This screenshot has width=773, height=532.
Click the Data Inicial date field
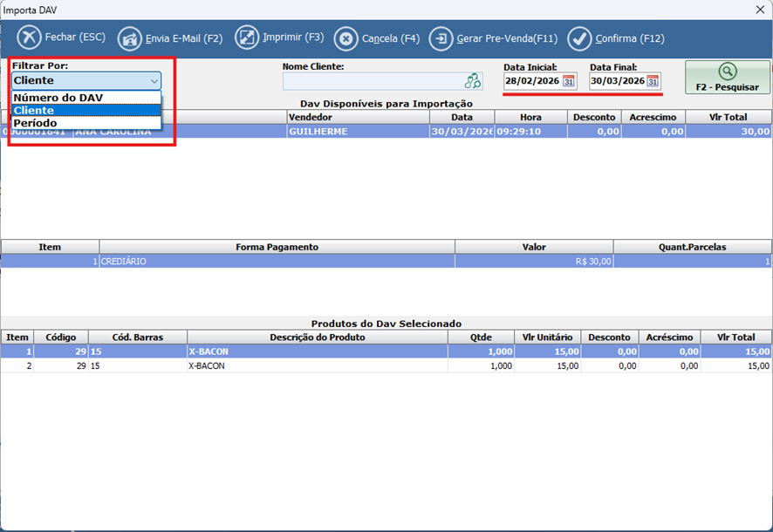[531, 81]
